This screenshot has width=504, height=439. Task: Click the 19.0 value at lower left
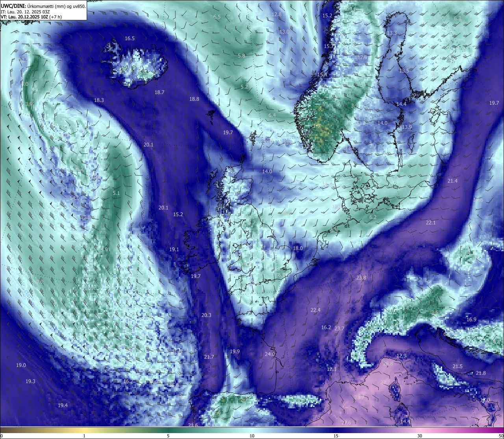pos(21,365)
